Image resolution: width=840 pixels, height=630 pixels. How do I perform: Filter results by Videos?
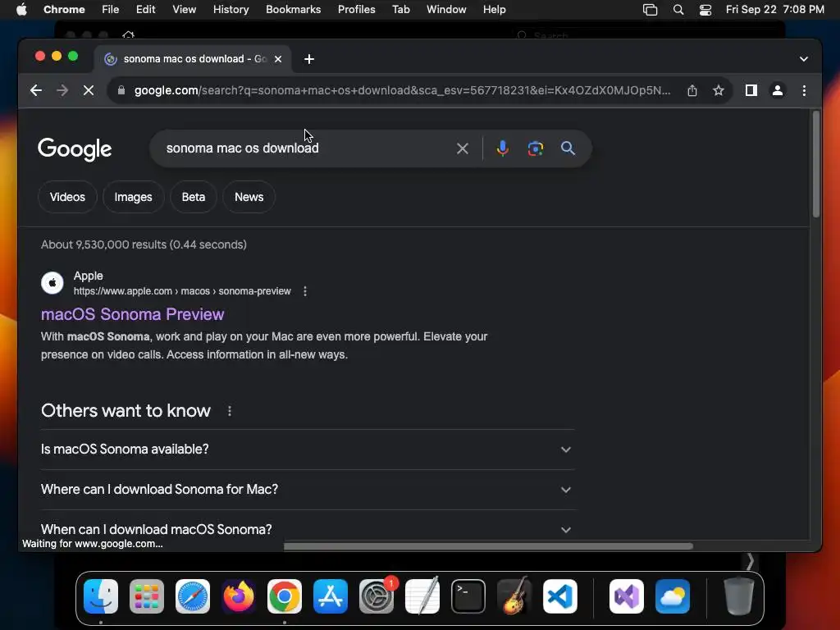coord(67,197)
